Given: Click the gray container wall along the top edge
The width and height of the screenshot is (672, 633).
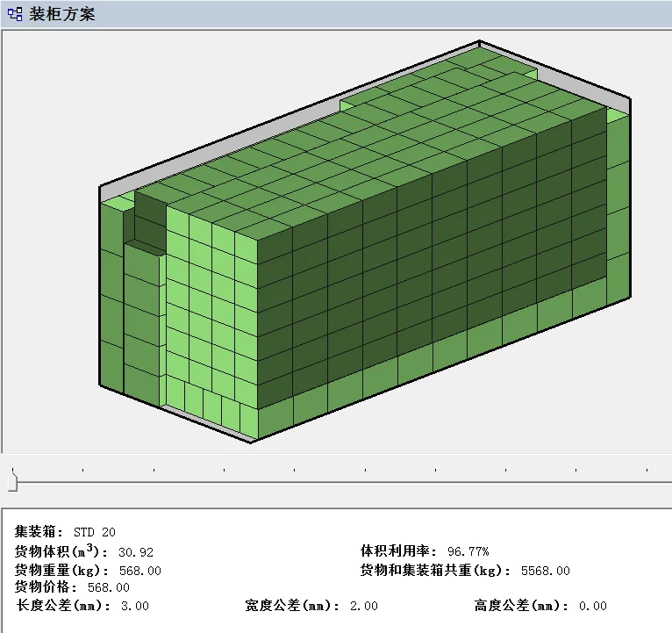Looking at the screenshot, I should (x=290, y=115).
